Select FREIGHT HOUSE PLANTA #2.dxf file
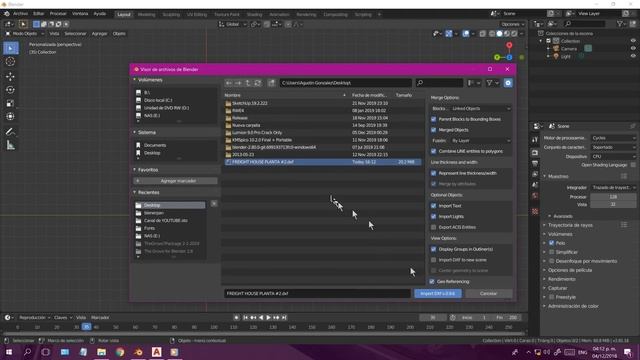 (322, 162)
